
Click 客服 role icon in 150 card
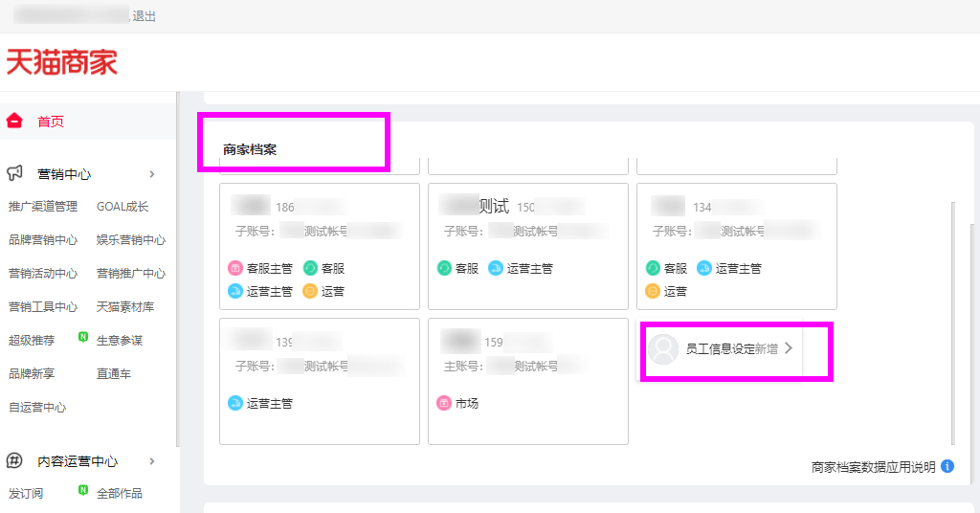pos(444,268)
